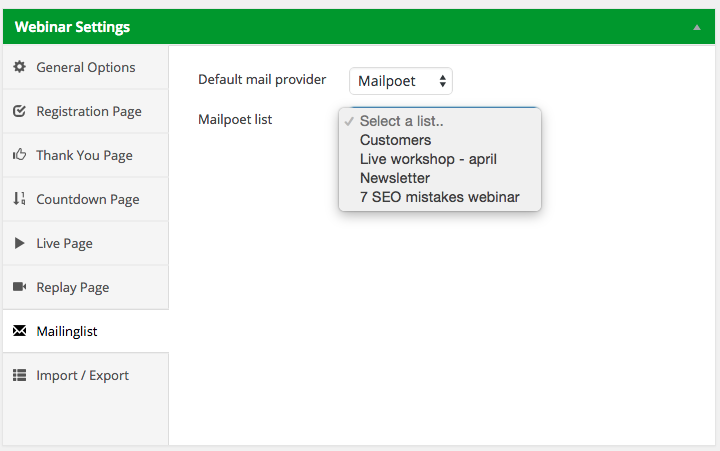Viewport: 720px width, 451px height.
Task: Collapse the Webinar Settings panel arrow
Action: click(696, 27)
